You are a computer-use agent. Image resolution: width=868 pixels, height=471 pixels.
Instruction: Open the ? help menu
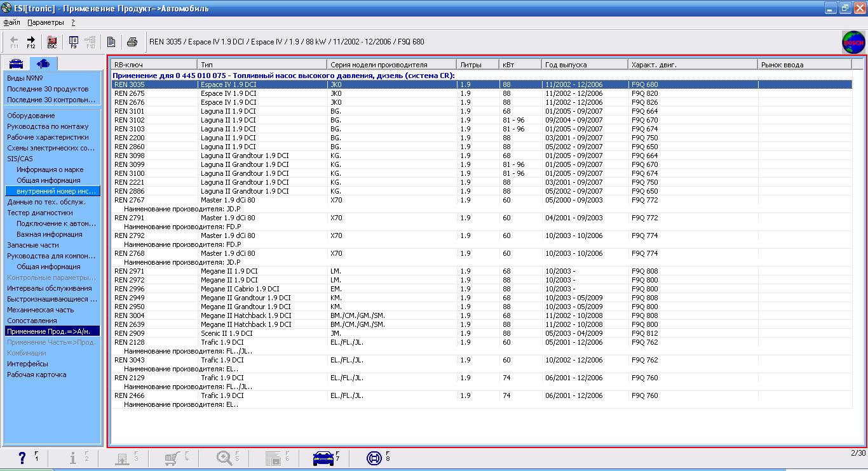(73, 22)
